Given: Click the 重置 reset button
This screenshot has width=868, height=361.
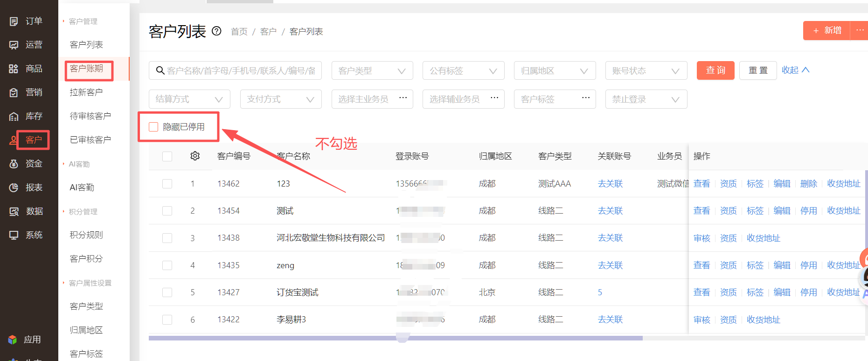Looking at the screenshot, I should pos(758,70).
